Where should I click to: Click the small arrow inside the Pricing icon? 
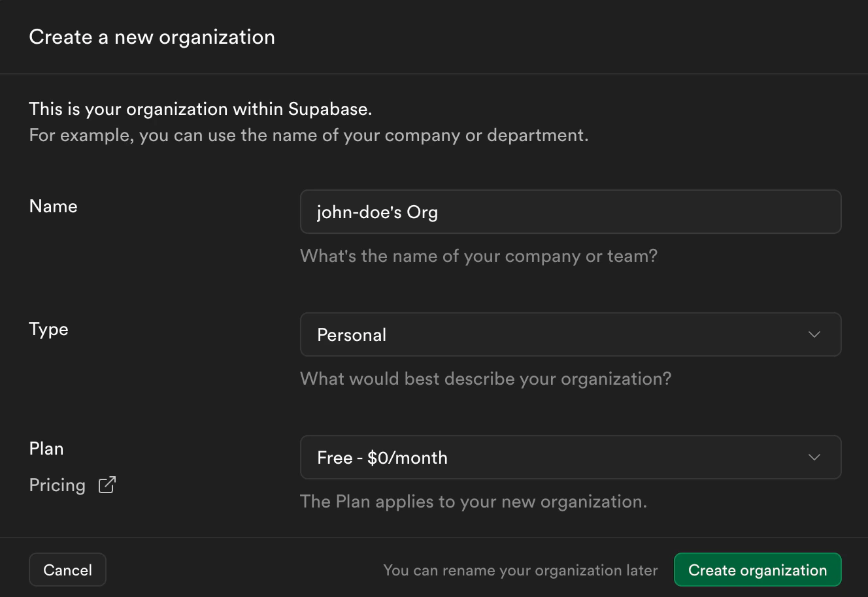click(109, 481)
